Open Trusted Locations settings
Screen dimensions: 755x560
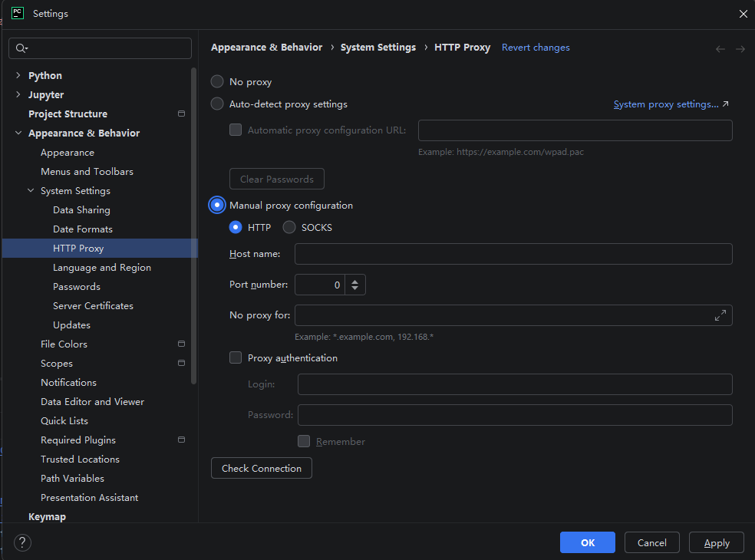click(x=80, y=459)
